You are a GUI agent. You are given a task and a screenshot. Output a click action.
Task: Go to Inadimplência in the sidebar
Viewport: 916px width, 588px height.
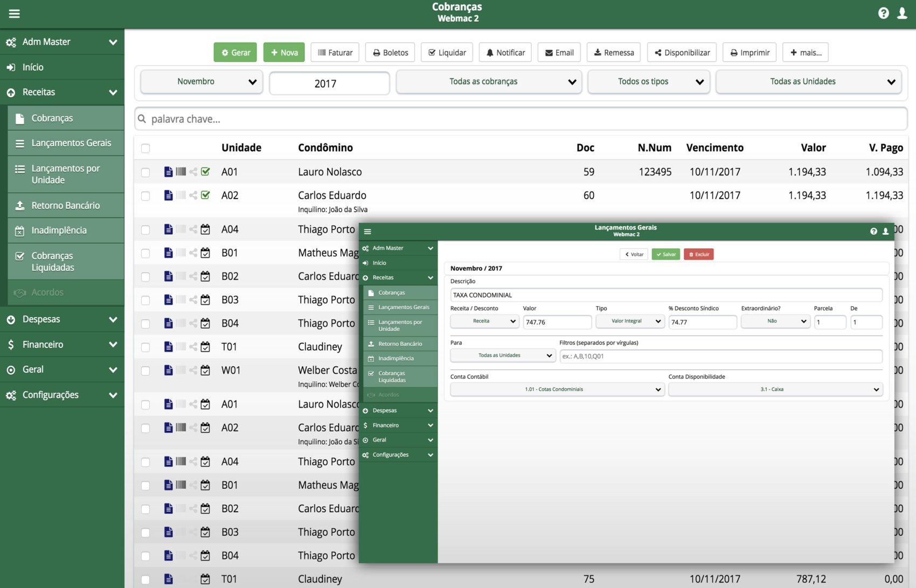click(59, 230)
